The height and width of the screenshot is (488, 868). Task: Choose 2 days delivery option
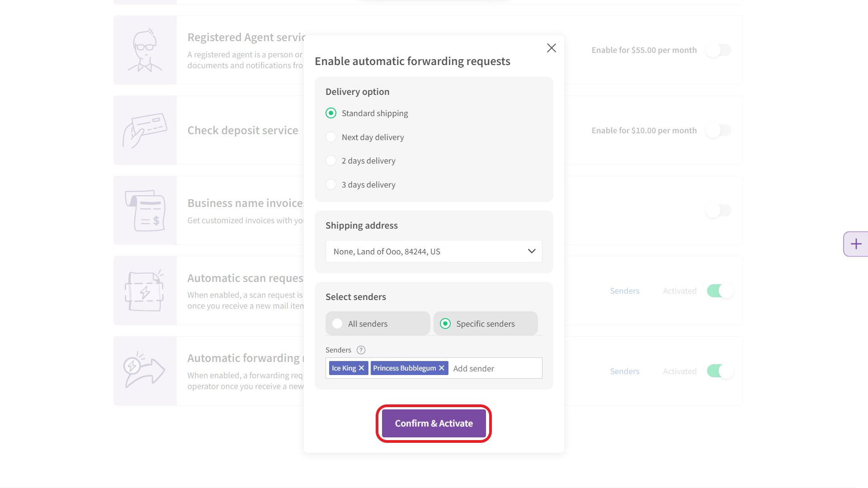pos(331,161)
